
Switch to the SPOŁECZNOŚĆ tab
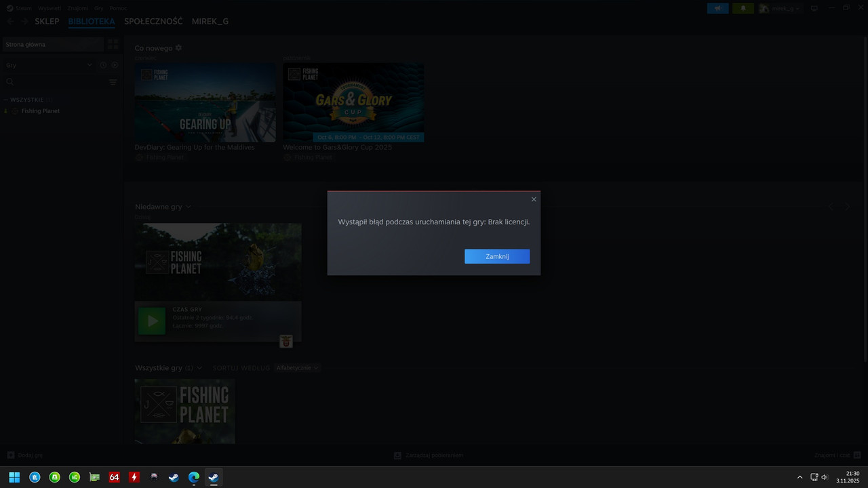pyautogui.click(x=153, y=22)
